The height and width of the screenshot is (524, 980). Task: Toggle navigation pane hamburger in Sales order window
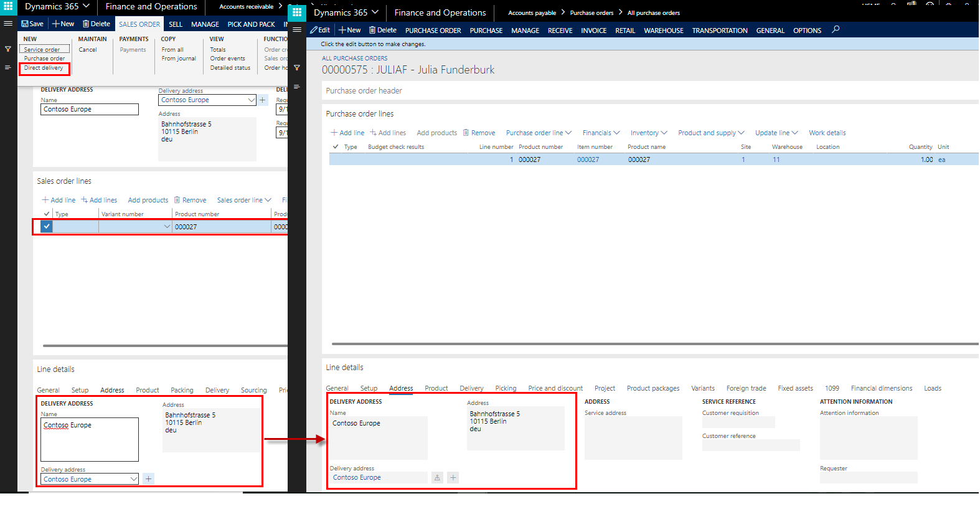[8, 24]
